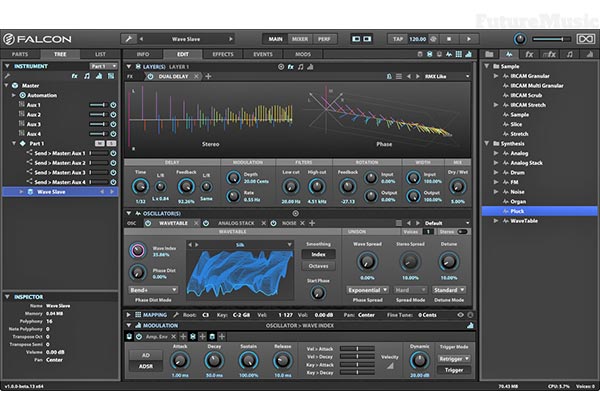The width and height of the screenshot is (600, 420).
Task: Click the fx icon in Layer(s) header
Action: (x=290, y=67)
